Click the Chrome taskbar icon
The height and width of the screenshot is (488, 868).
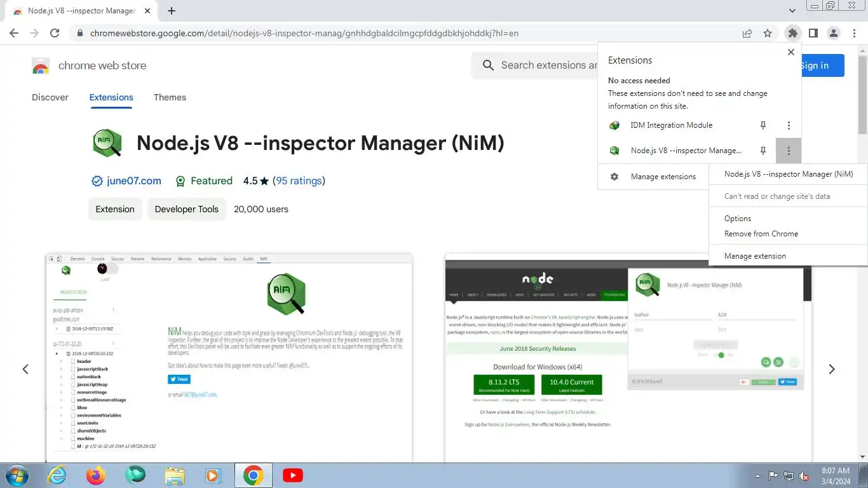(253, 475)
